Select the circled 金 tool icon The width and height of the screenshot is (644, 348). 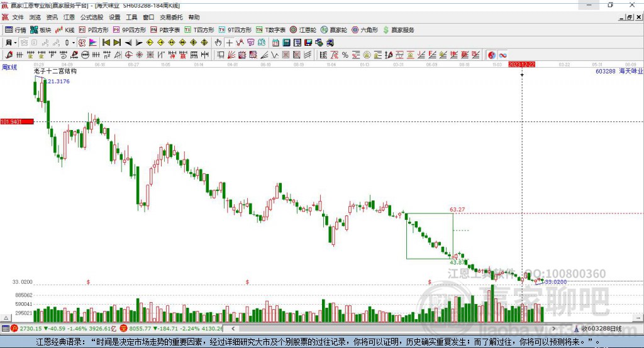(367, 55)
